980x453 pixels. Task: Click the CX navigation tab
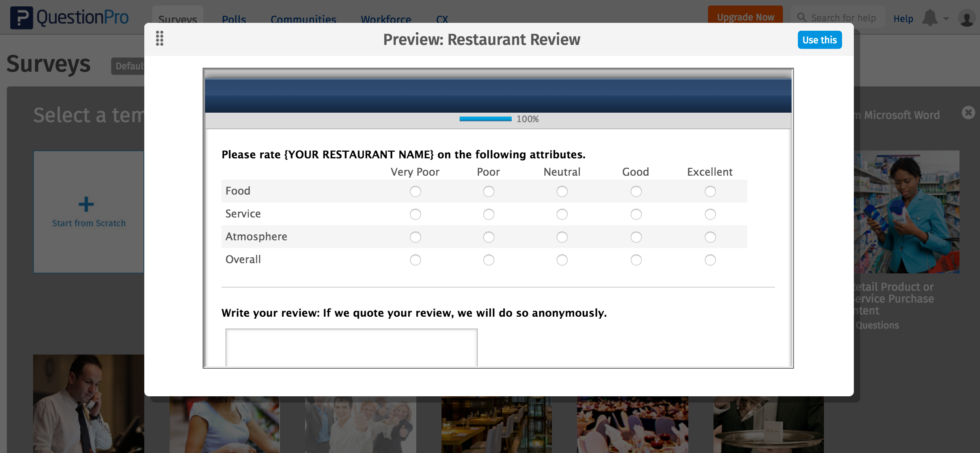[x=443, y=19]
